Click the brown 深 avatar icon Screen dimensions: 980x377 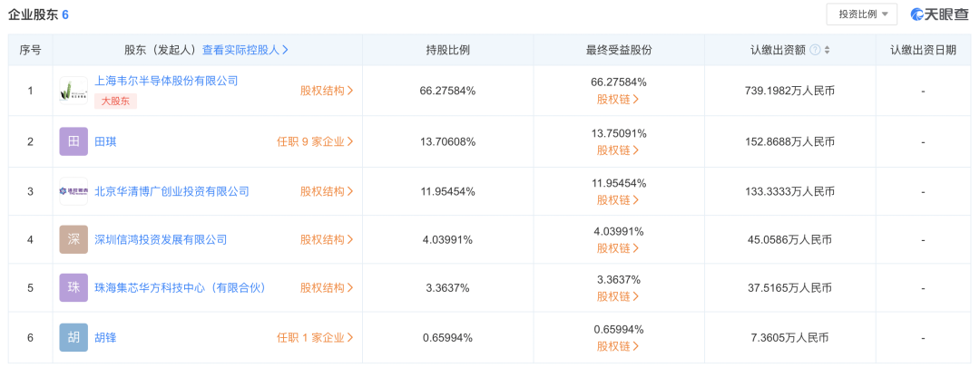pyautogui.click(x=73, y=239)
